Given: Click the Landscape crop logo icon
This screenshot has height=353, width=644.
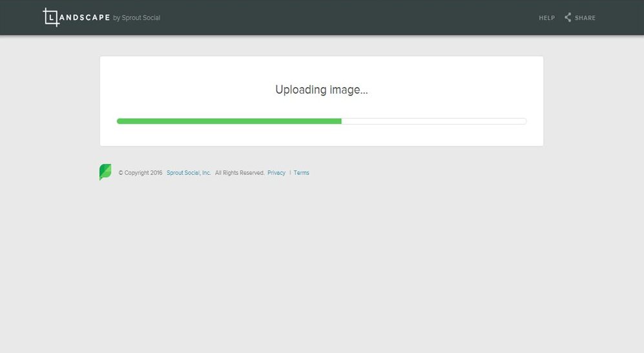Looking at the screenshot, I should pyautogui.click(x=51, y=17).
